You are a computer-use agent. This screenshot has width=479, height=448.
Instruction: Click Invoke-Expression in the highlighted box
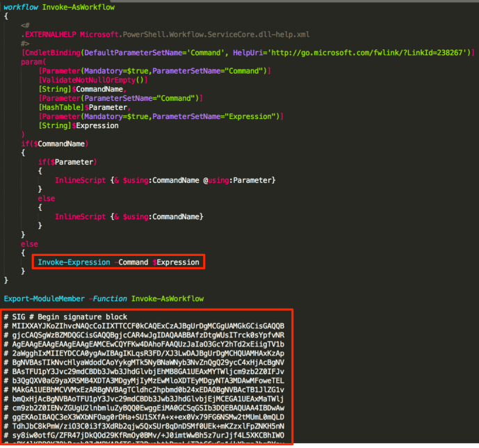coord(74,262)
